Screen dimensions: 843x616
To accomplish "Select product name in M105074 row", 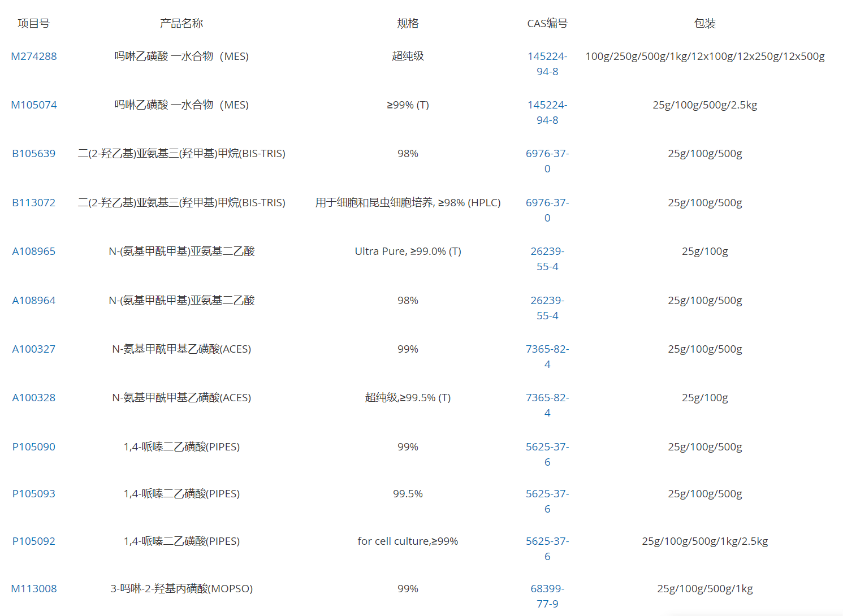I will 181,105.
